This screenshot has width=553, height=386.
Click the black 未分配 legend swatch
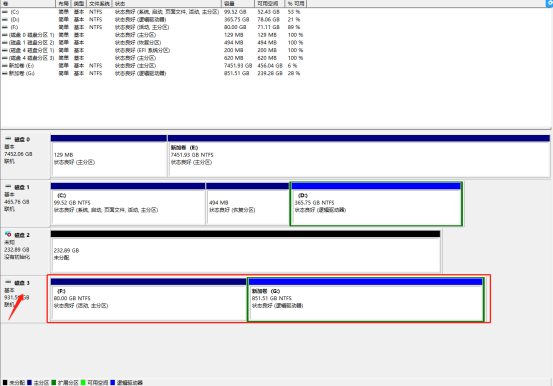[5, 382]
